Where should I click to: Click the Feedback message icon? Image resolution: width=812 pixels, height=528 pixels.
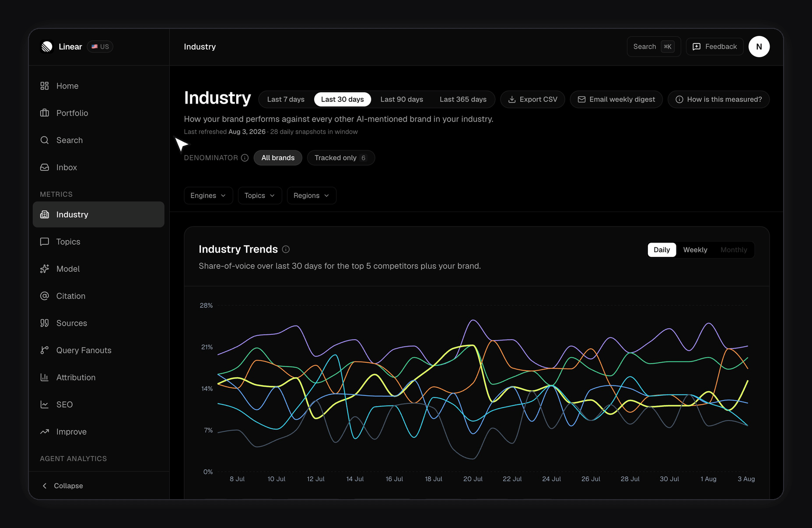pyautogui.click(x=696, y=47)
